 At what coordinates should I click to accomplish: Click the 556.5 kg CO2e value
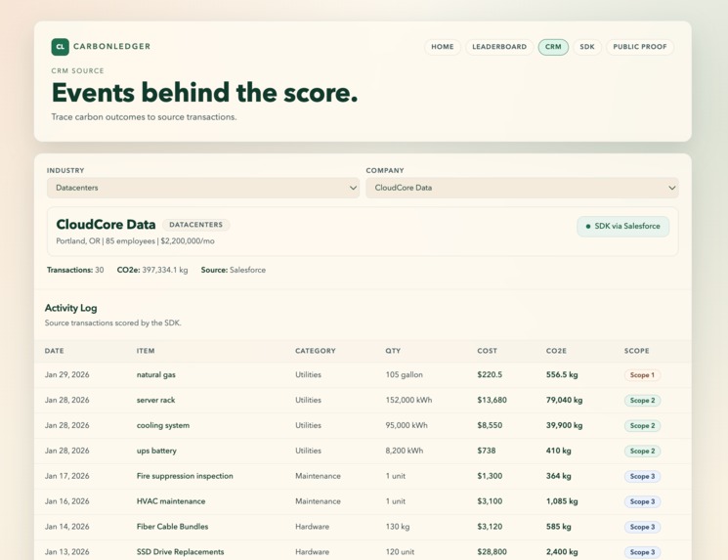562,374
